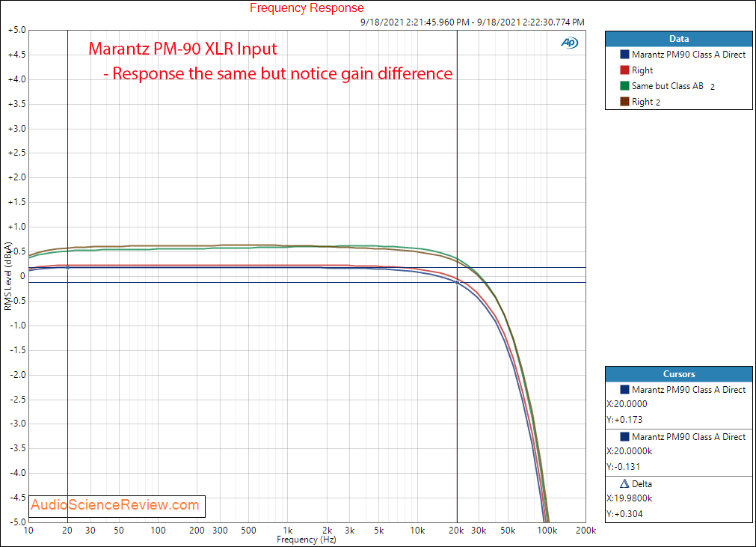The height and width of the screenshot is (547, 756).
Task: Click the timestamp text above the graph
Action: click(473, 22)
